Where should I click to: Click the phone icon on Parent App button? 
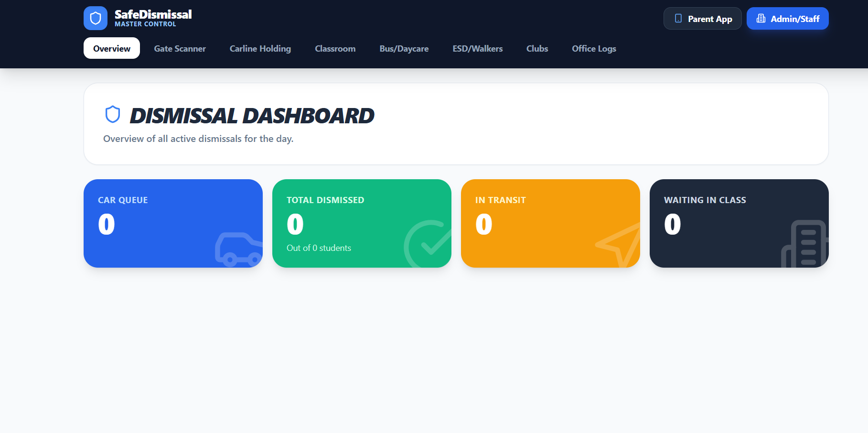pos(678,19)
